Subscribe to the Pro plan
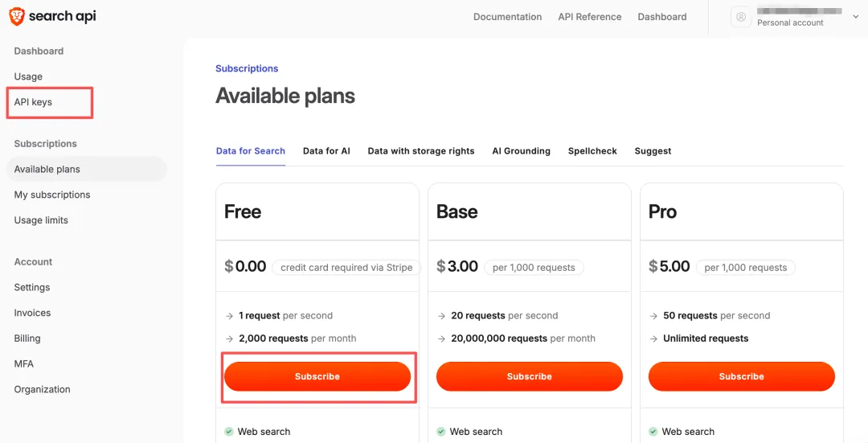 click(741, 376)
